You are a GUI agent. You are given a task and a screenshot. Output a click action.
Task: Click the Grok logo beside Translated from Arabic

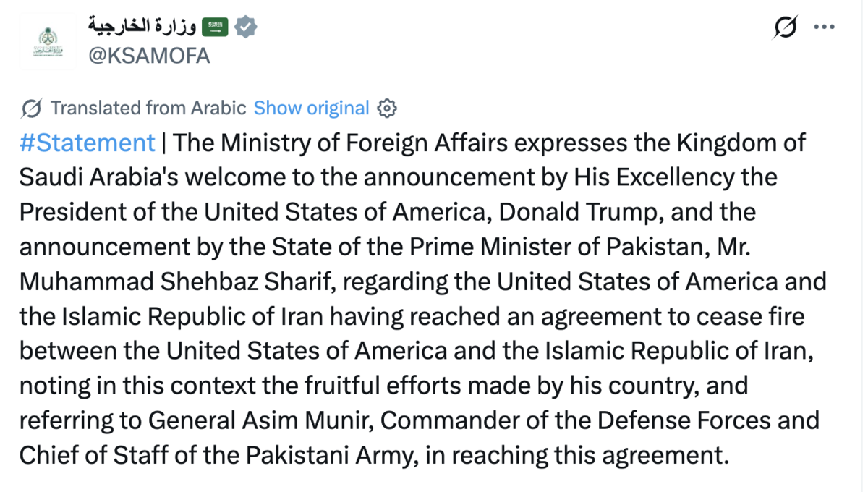tap(31, 109)
